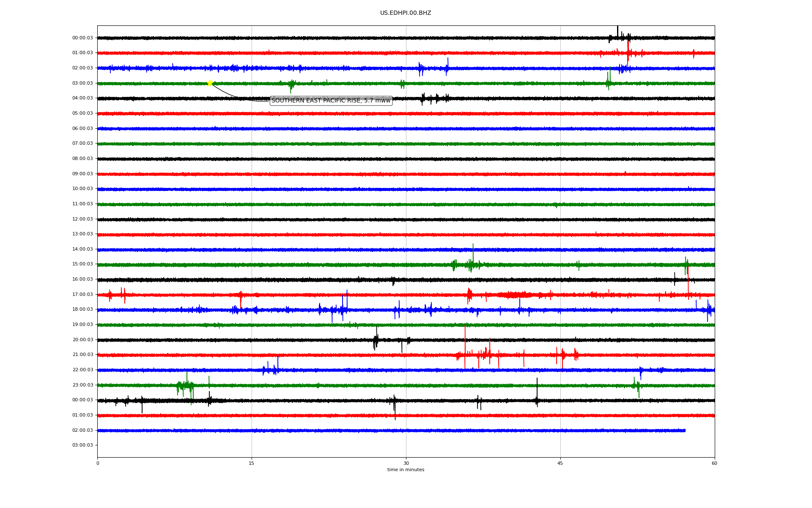Click the x-axis tick label 15
812x508 pixels.
coord(252,464)
